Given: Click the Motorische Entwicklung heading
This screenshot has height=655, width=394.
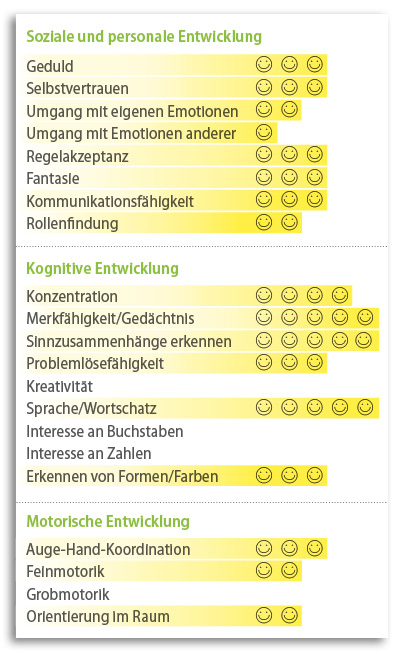Looking at the screenshot, I should [x=108, y=521].
